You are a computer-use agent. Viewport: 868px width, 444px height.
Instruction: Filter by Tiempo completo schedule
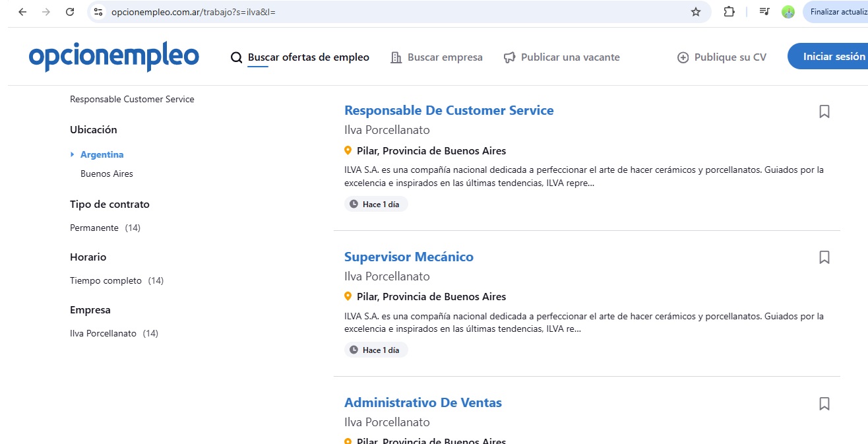coord(117,280)
